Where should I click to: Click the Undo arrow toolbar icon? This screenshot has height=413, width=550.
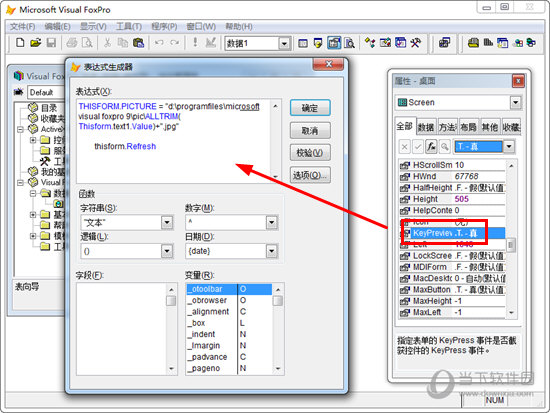click(x=159, y=43)
